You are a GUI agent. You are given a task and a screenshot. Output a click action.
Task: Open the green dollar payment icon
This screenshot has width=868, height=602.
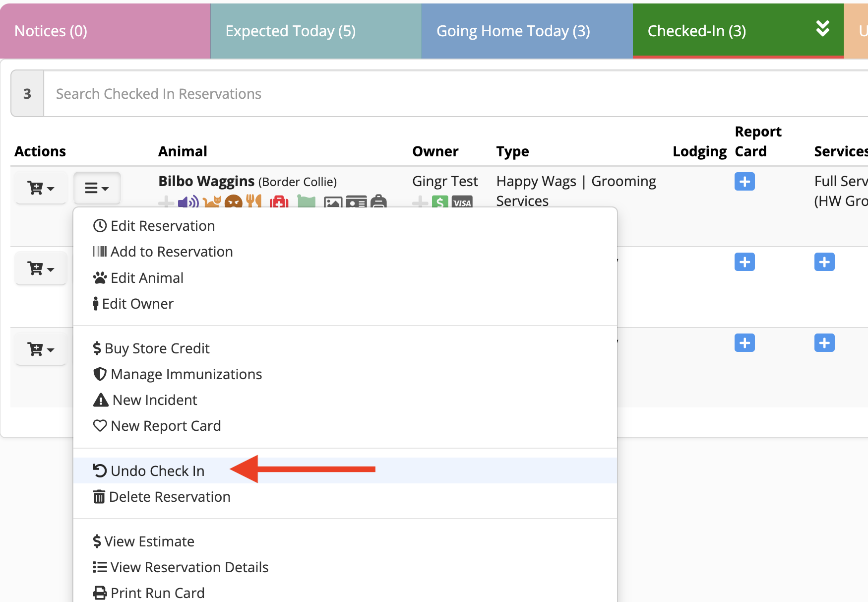tap(439, 202)
